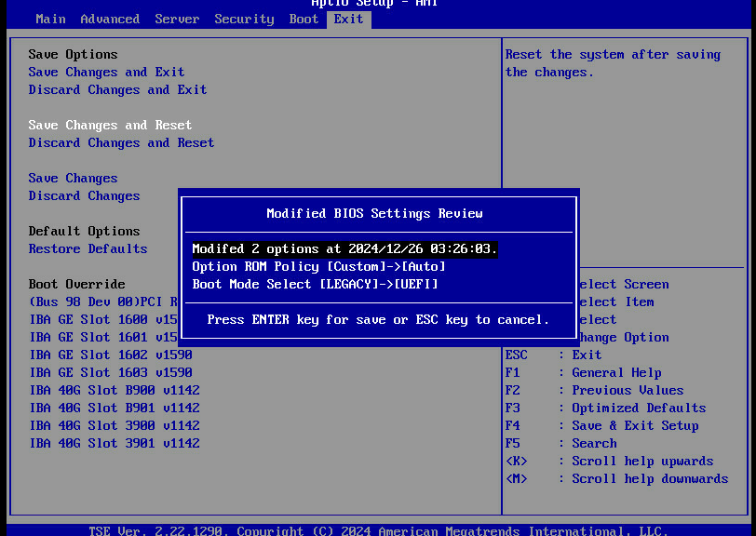Select IBA GE Slot 1602 v1590
The width and height of the screenshot is (756, 536).
coord(111,355)
